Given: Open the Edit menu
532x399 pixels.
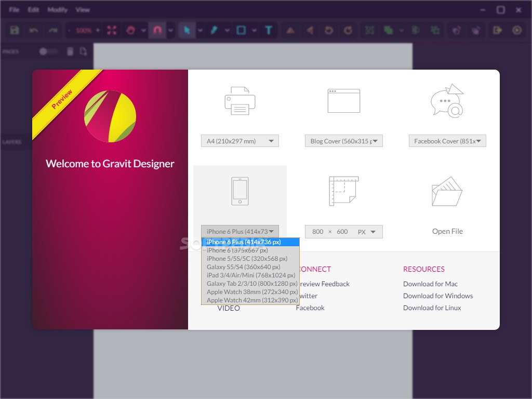Looking at the screenshot, I should tap(33, 10).
